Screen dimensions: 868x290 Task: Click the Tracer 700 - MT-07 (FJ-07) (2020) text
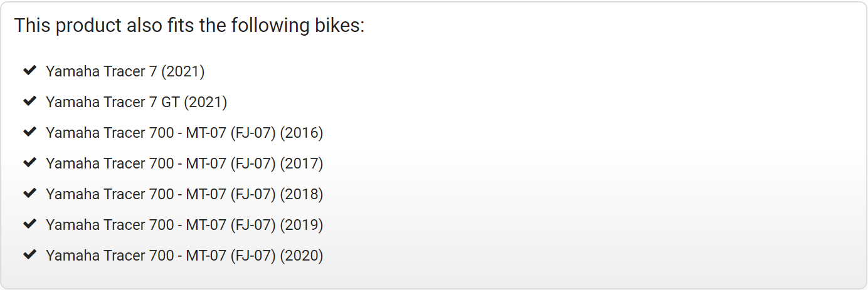click(x=184, y=256)
